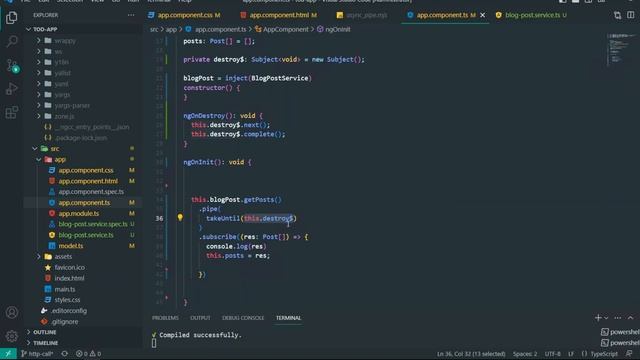
Task: Select the Terminal panel tab
Action: click(x=288, y=318)
